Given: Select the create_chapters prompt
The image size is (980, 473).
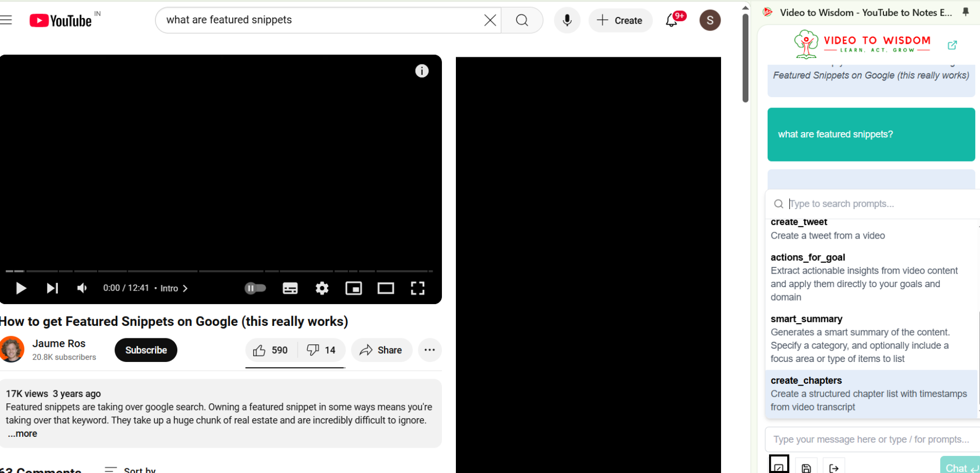Looking at the screenshot, I should point(871,394).
